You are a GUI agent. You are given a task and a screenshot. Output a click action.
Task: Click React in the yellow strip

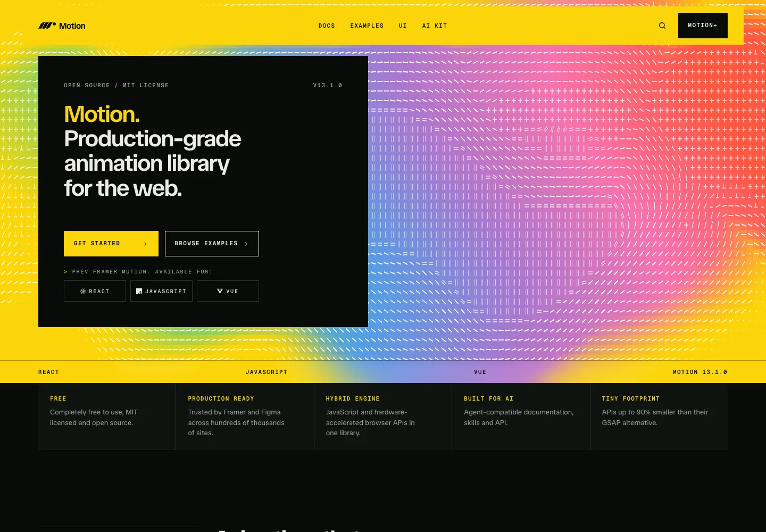coord(48,372)
